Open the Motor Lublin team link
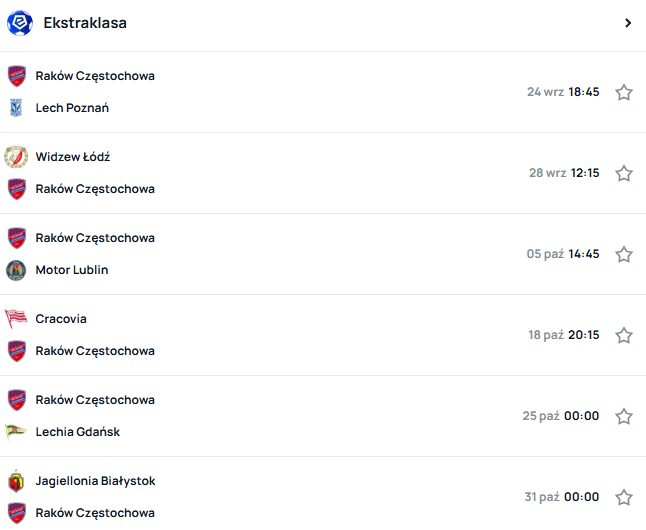 click(72, 270)
